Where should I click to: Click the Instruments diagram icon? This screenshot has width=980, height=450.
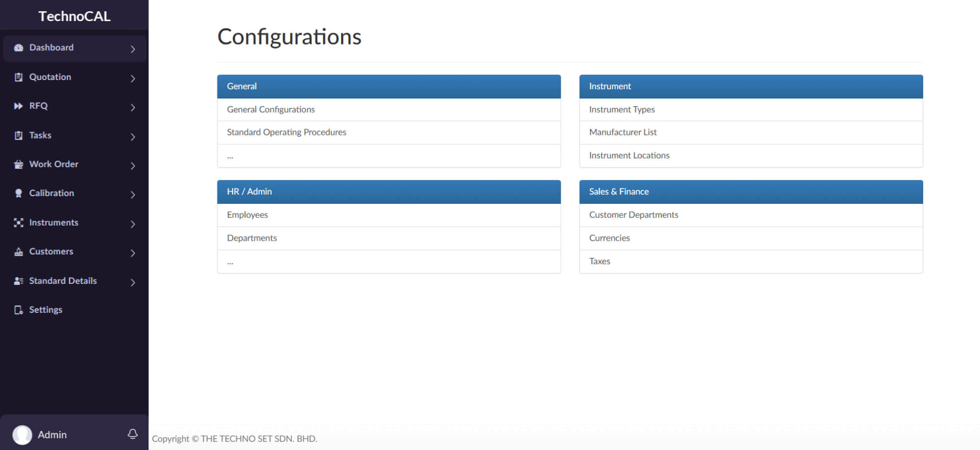(x=19, y=223)
